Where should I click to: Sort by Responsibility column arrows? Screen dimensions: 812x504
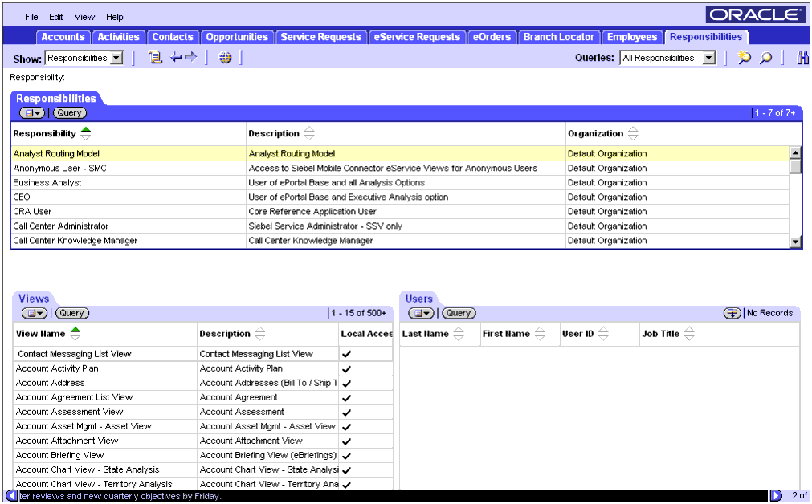click(86, 133)
